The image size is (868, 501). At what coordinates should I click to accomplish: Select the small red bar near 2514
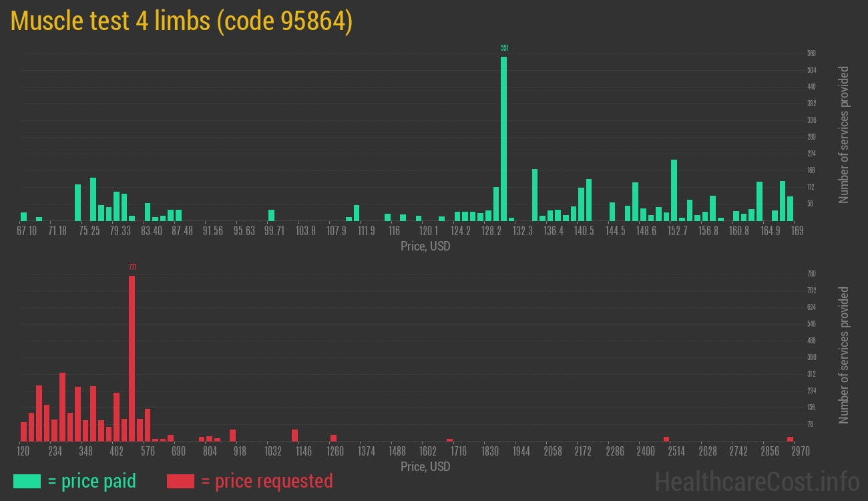click(x=666, y=439)
